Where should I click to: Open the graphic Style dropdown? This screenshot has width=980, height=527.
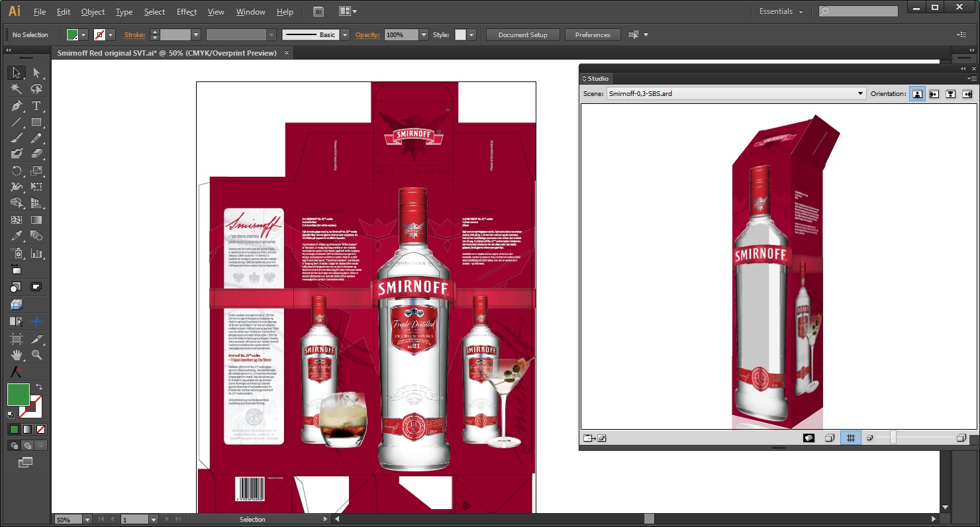coord(471,35)
